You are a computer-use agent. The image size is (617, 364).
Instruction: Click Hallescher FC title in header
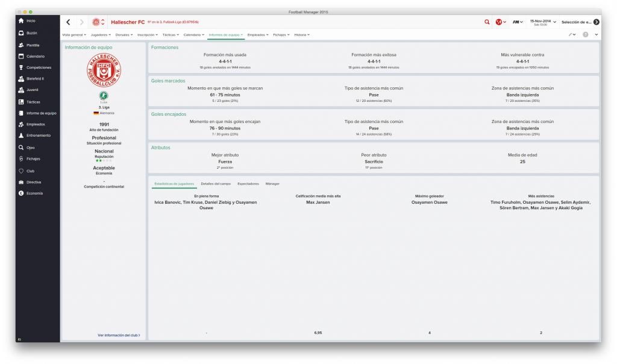[x=128, y=22]
